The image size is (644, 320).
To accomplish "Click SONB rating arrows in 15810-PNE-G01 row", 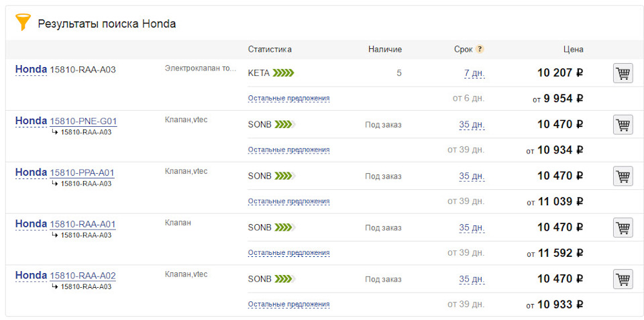I will 284,125.
